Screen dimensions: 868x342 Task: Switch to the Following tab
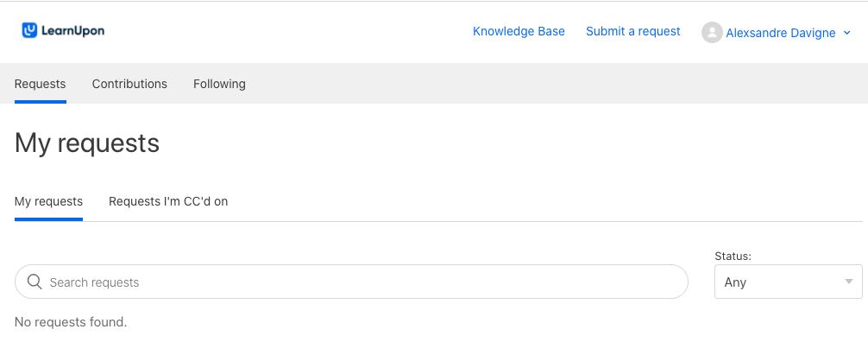(219, 84)
